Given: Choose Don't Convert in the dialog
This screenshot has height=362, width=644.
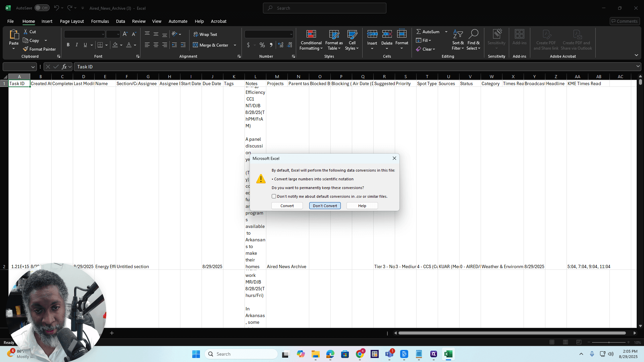Looking at the screenshot, I should [325, 206].
